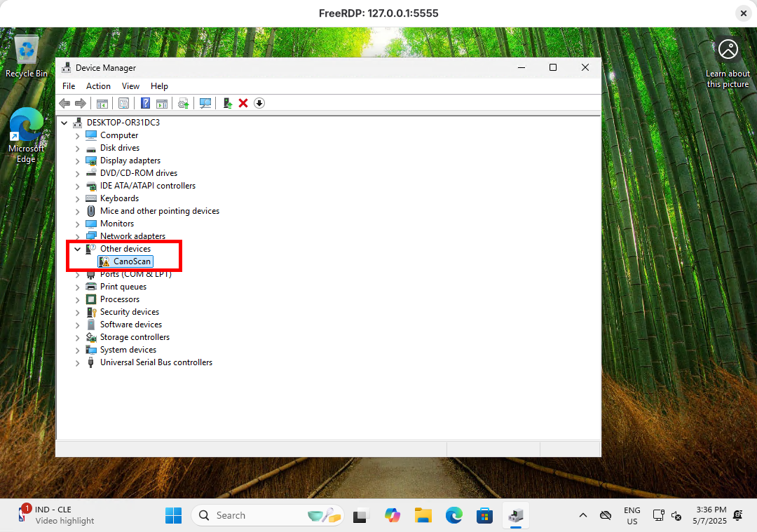Open the View menu
Image resolution: width=757 pixels, height=532 pixels.
tap(130, 86)
